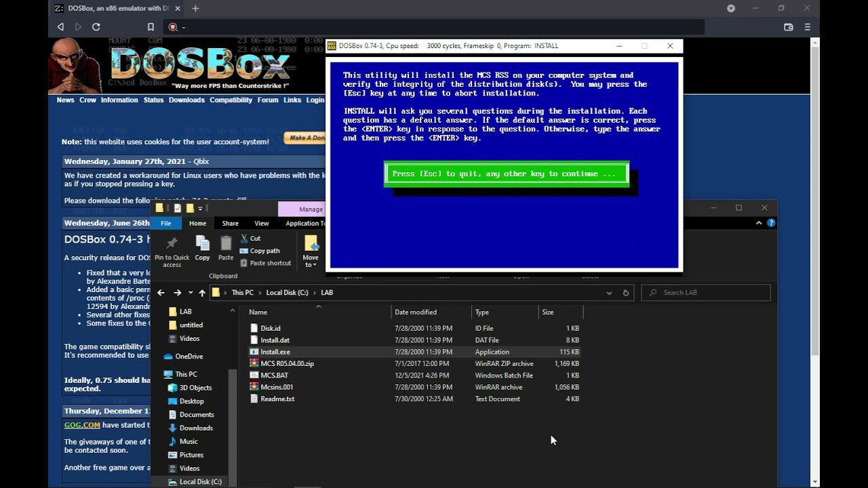This screenshot has width=868, height=488.
Task: Click the browser Back arrow icon
Action: pyautogui.click(x=60, y=27)
